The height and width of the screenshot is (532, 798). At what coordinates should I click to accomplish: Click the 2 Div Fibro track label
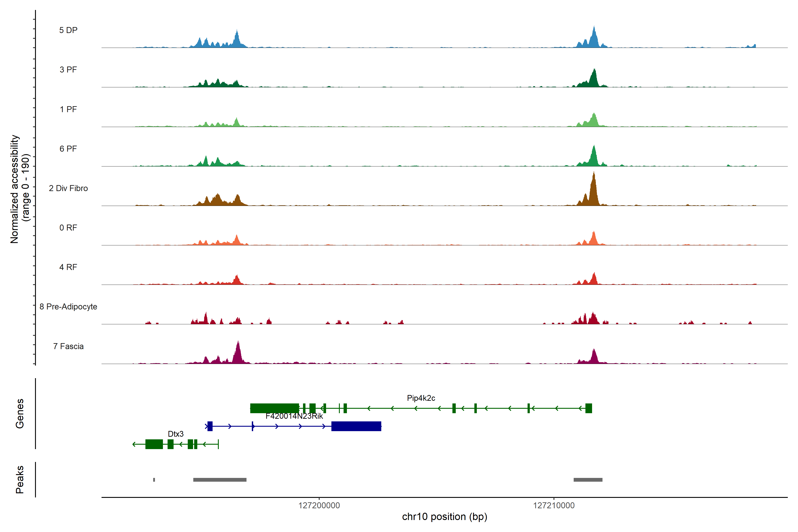click(68, 188)
